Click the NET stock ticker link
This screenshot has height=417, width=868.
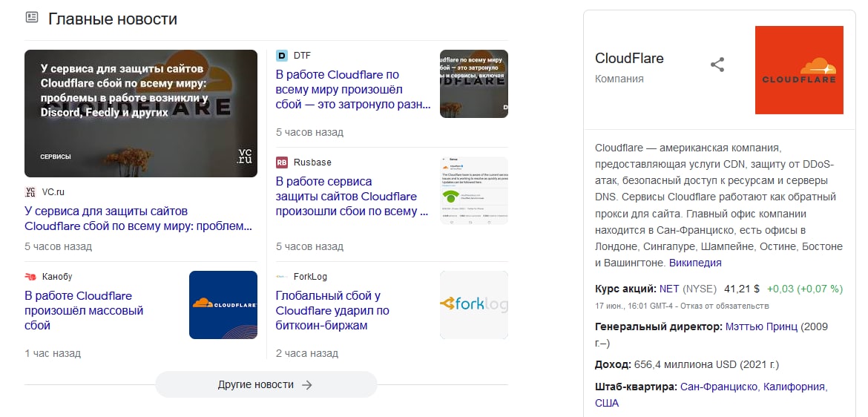coord(669,288)
